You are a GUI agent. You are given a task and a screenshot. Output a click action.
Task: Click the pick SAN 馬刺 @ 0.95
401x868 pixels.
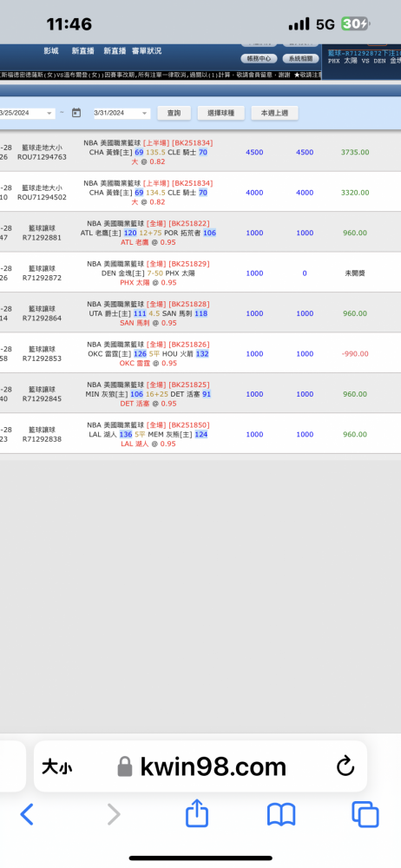[x=148, y=323]
